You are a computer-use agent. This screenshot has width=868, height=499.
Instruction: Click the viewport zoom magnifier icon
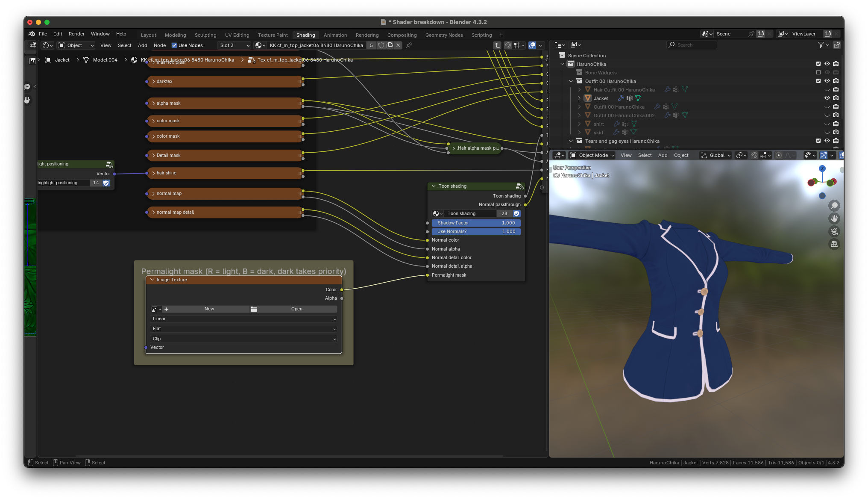[x=834, y=206]
